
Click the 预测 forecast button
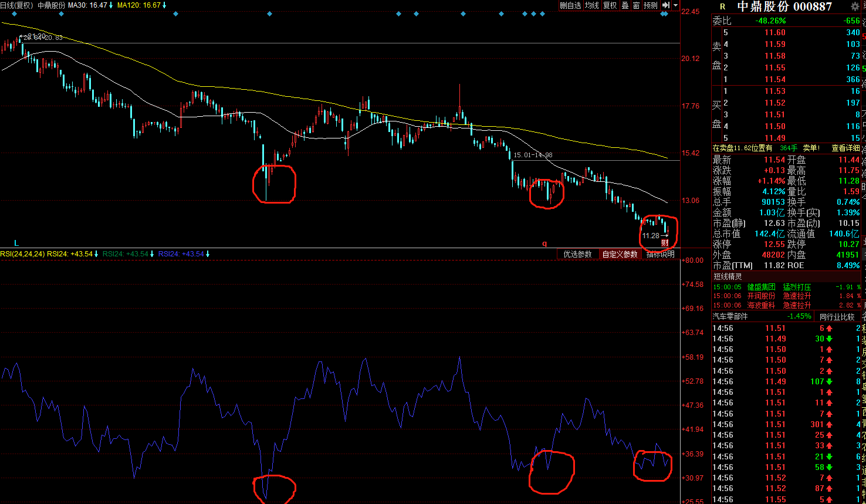click(x=650, y=5)
